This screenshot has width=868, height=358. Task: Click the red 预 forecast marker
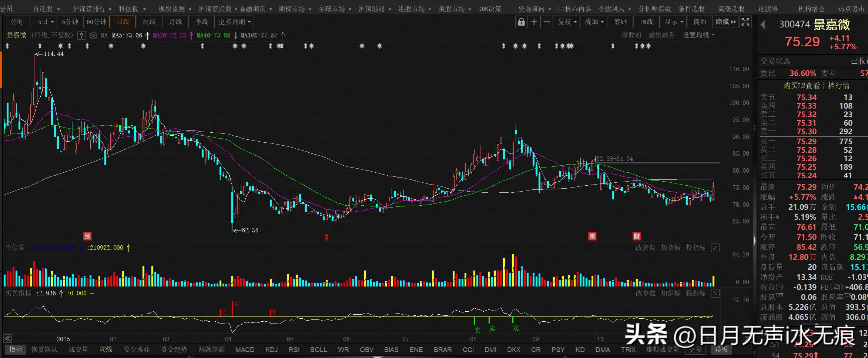click(87, 236)
